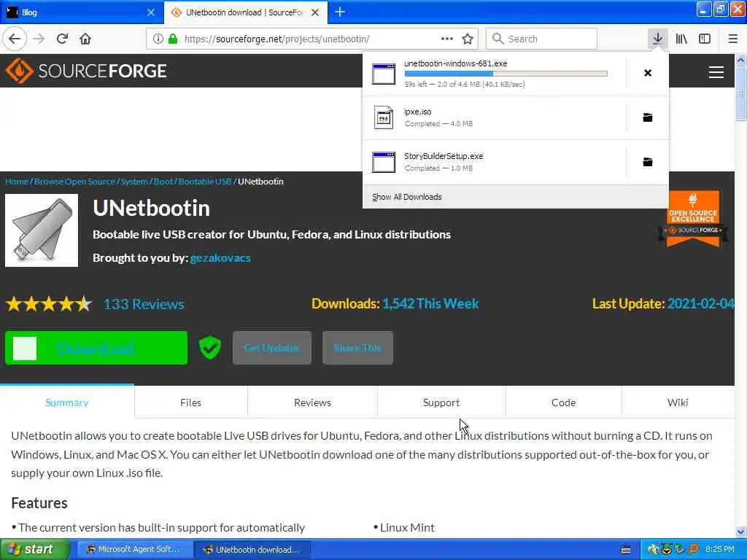This screenshot has width=747, height=560.
Task: Select the Summary tab
Action: (66, 402)
